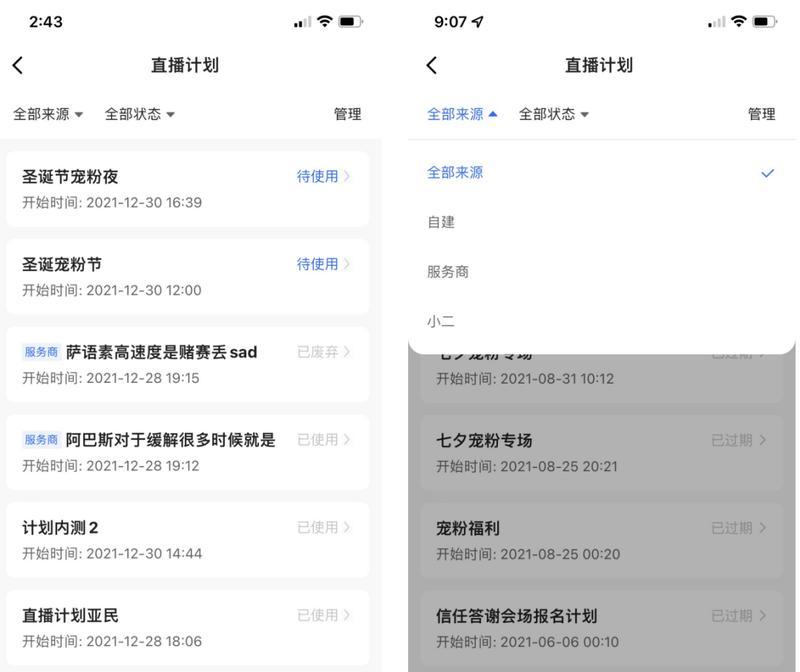Click 服务商 tag on 萨语素高速度 plan
800x672 pixels.
[x=41, y=352]
